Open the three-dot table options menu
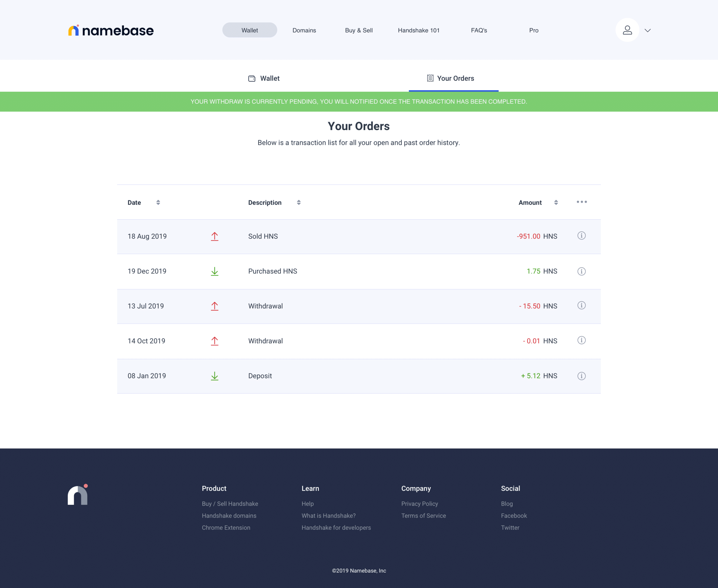The height and width of the screenshot is (588, 718). (582, 202)
